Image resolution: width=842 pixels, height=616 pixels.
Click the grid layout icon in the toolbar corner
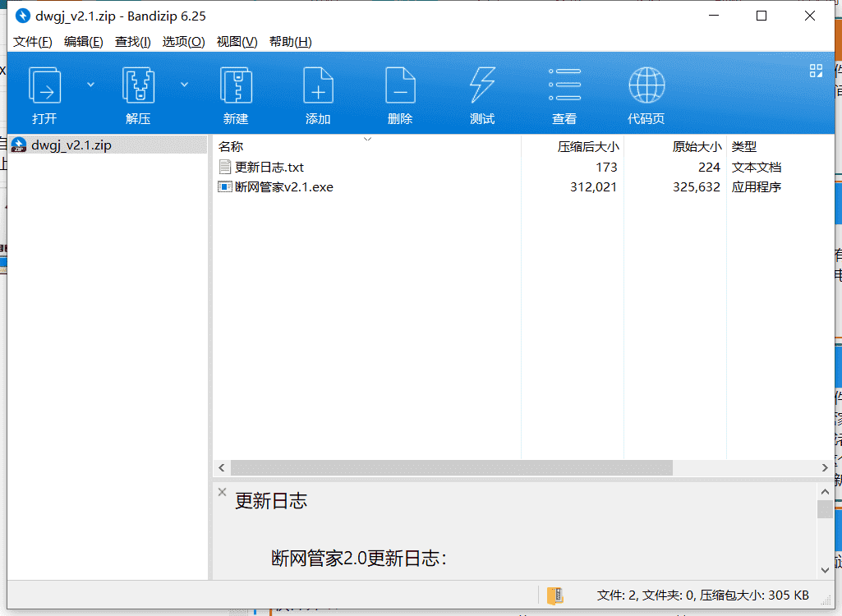point(816,71)
